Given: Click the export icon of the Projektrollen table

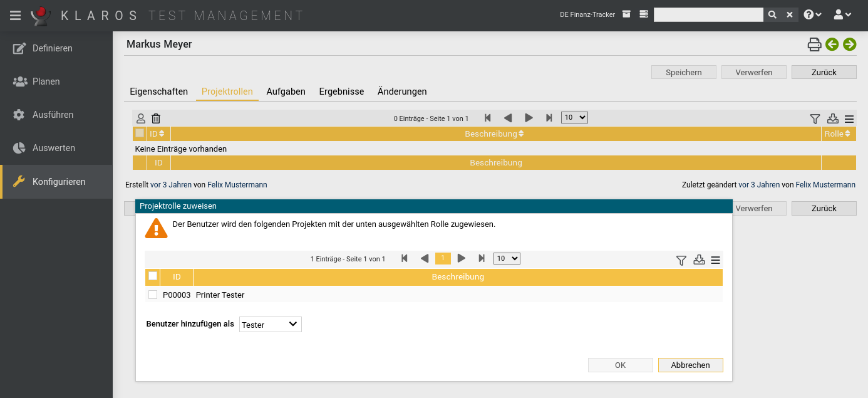Looking at the screenshot, I should click(x=832, y=118).
